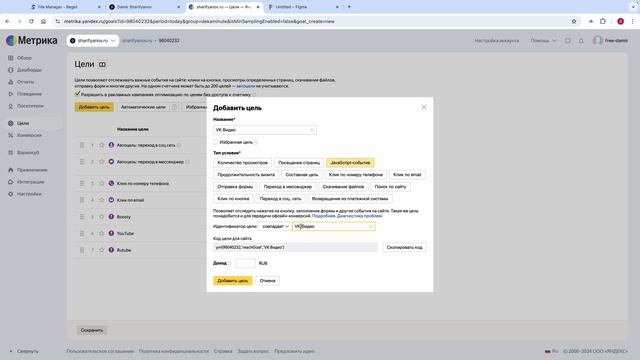Screen dimensions: 640x360
Task: Click the goal code field for the site
Action: [295, 247]
